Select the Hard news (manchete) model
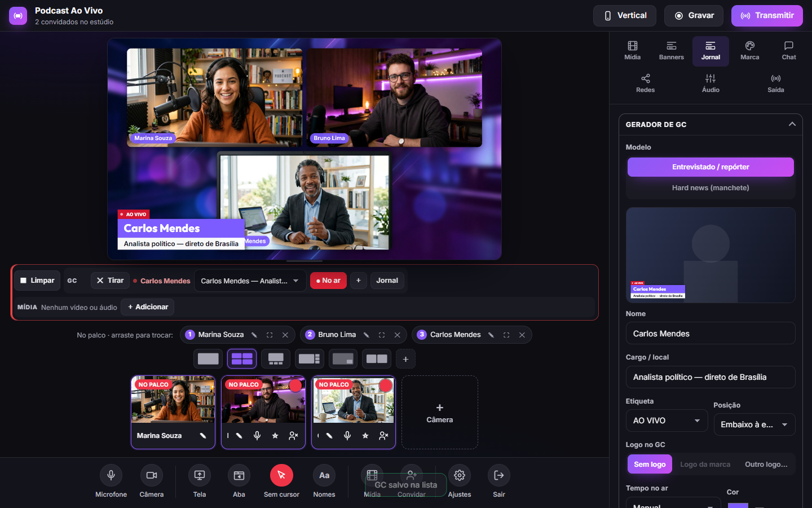 [710, 188]
